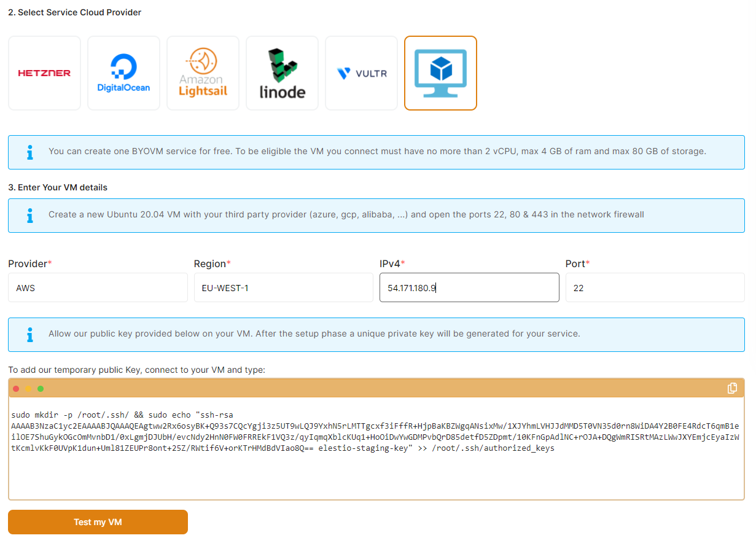The image size is (756, 546).
Task: Click the red dot in the terminal header
Action: point(16,389)
